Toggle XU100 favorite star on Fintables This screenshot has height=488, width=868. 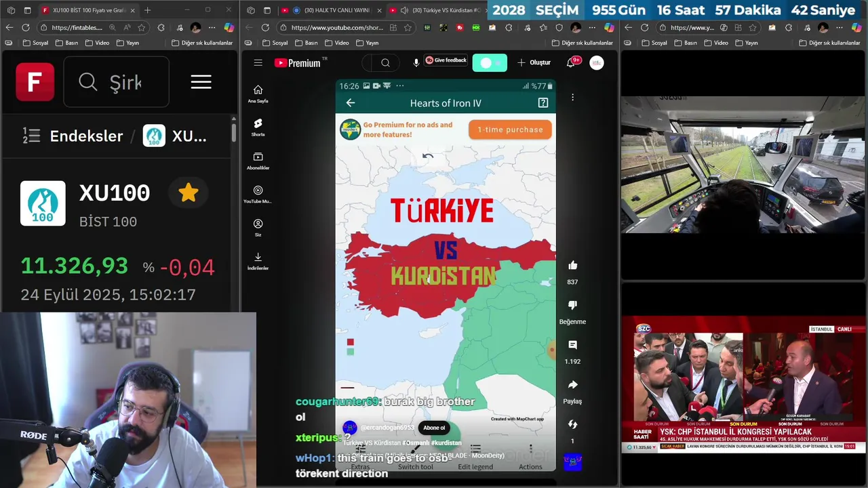[x=189, y=193]
